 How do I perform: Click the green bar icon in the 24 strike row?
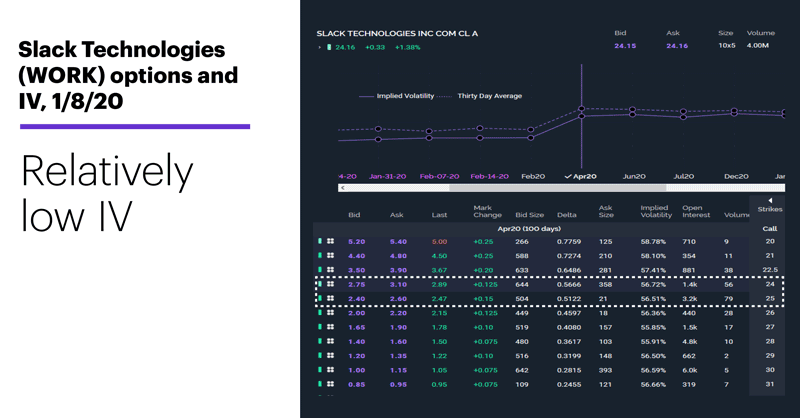(320, 284)
